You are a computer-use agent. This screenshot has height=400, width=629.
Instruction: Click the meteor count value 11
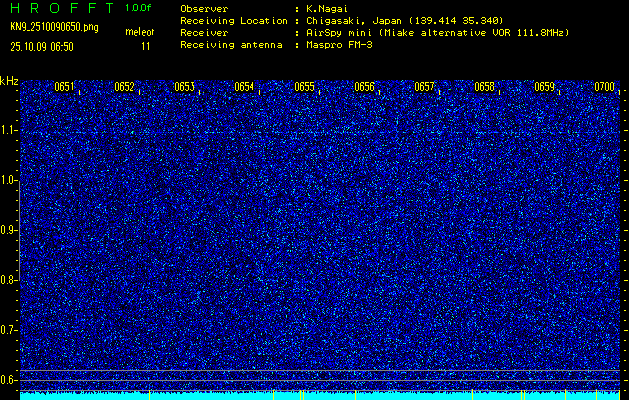point(145,46)
